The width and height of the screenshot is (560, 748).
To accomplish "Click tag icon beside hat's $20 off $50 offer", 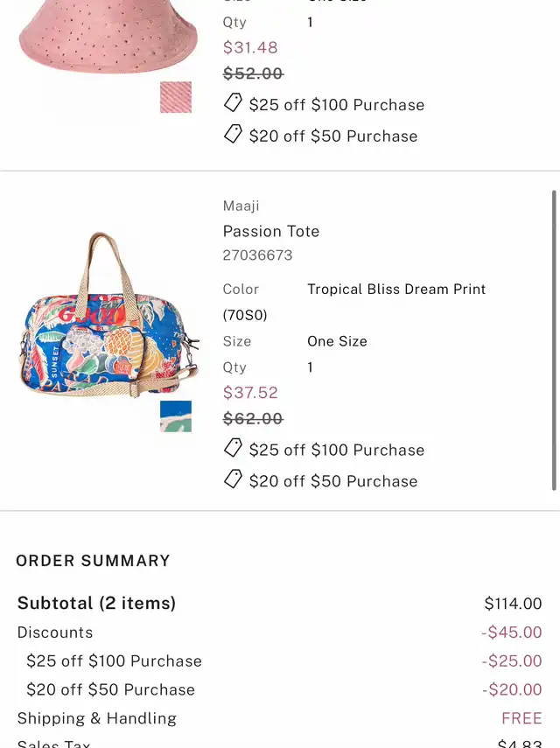I will tap(233, 134).
